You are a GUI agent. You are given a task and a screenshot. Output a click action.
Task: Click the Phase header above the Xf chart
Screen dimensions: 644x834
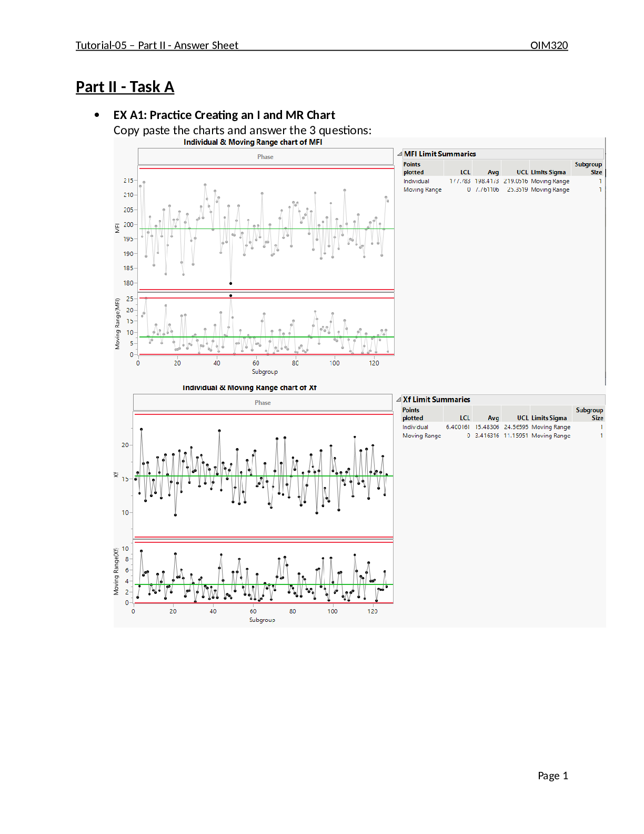(263, 403)
